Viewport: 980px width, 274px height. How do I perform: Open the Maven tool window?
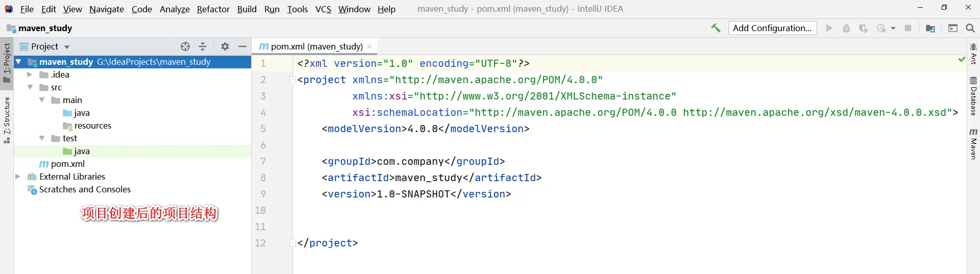973,144
